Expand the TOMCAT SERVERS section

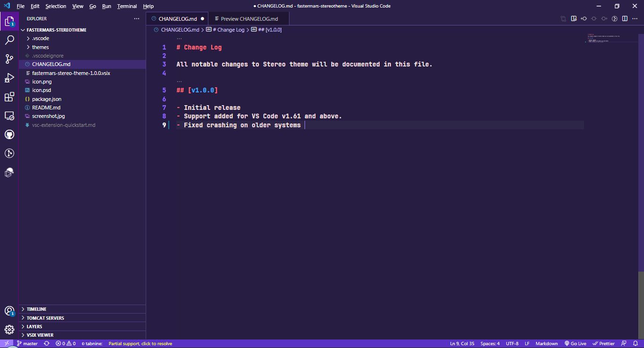click(45, 317)
